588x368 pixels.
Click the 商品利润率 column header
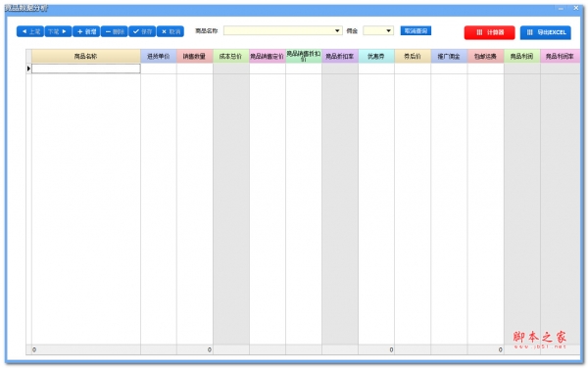(x=560, y=56)
